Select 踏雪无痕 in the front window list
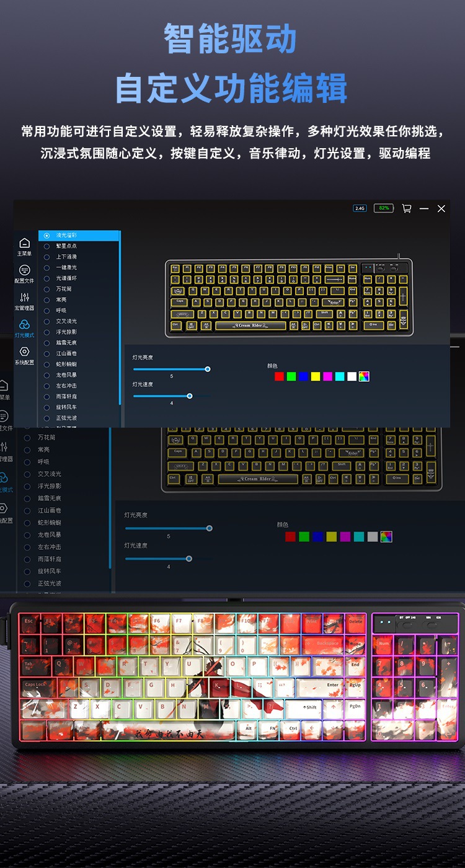This screenshot has height=868, width=465. click(66, 342)
